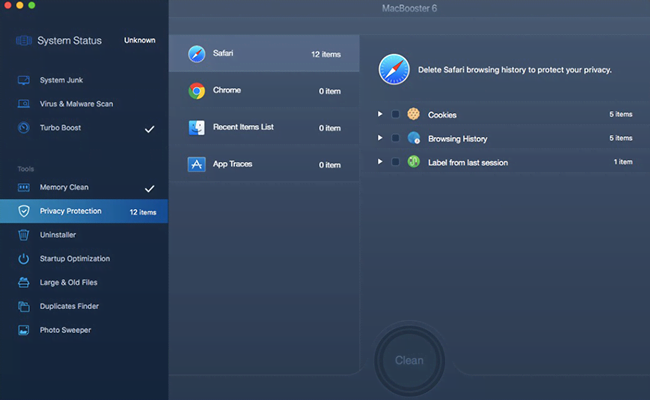Click the Chrome browser icon

pos(196,91)
